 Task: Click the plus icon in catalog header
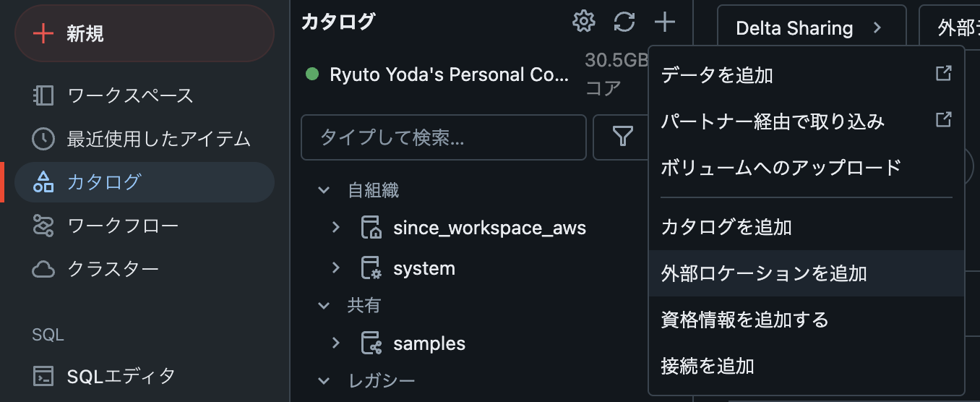click(665, 22)
